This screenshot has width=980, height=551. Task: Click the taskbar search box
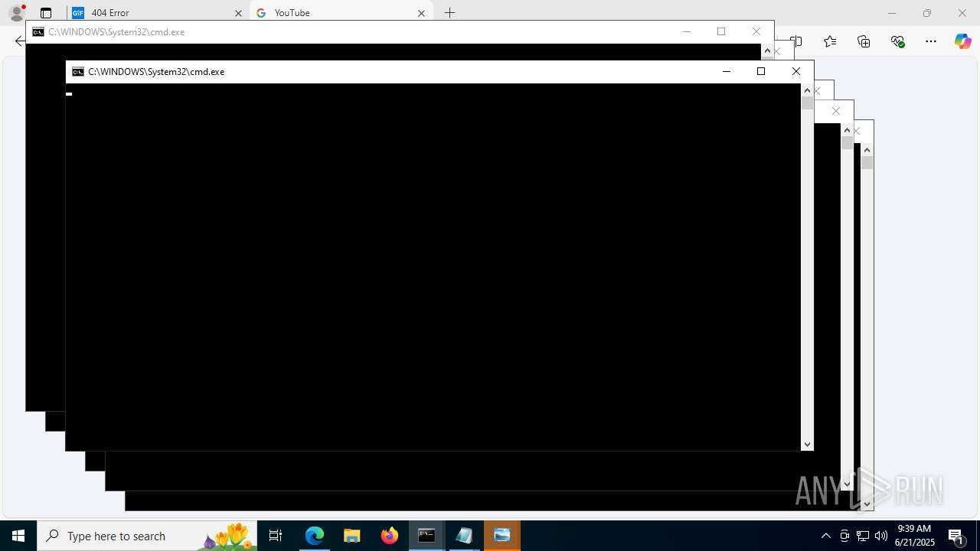147,536
